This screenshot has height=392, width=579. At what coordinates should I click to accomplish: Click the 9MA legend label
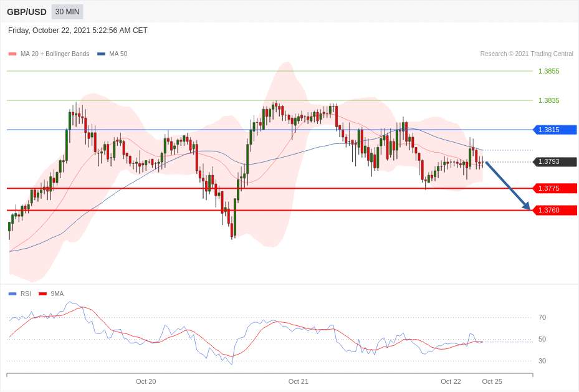click(x=57, y=294)
